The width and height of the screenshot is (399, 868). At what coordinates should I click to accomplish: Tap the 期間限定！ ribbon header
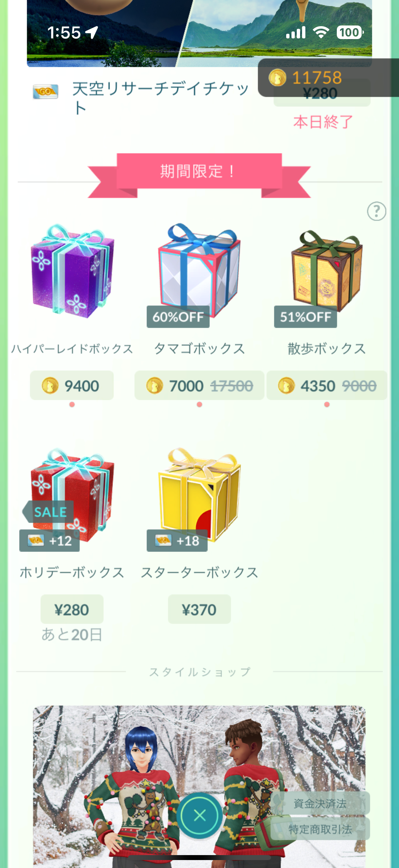click(x=199, y=171)
